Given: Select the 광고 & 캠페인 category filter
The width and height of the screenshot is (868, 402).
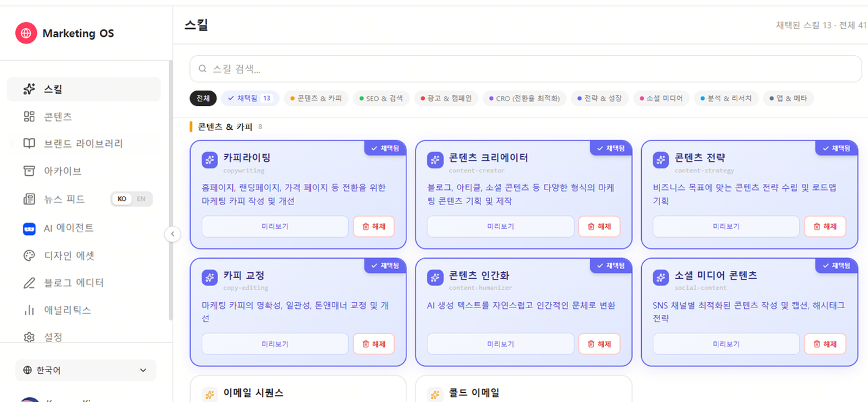Looking at the screenshot, I should pos(446,98).
